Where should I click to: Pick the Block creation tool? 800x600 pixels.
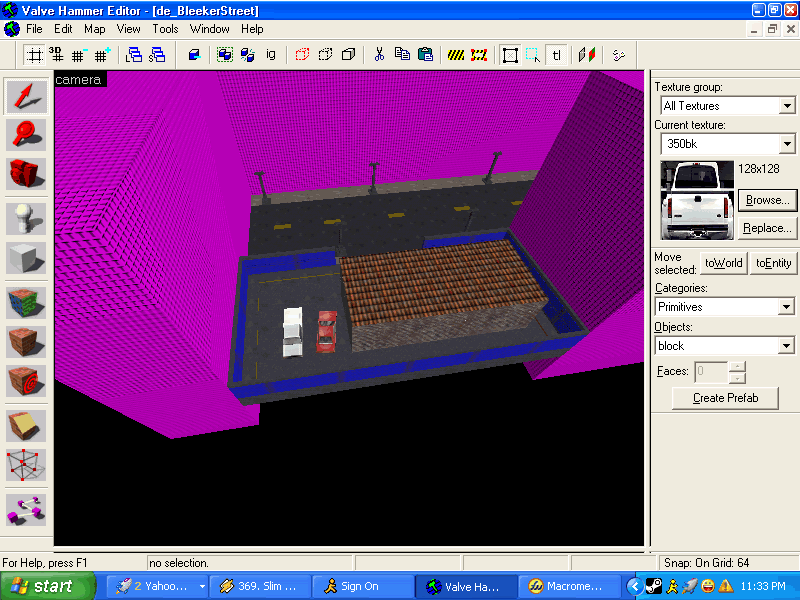point(26,257)
